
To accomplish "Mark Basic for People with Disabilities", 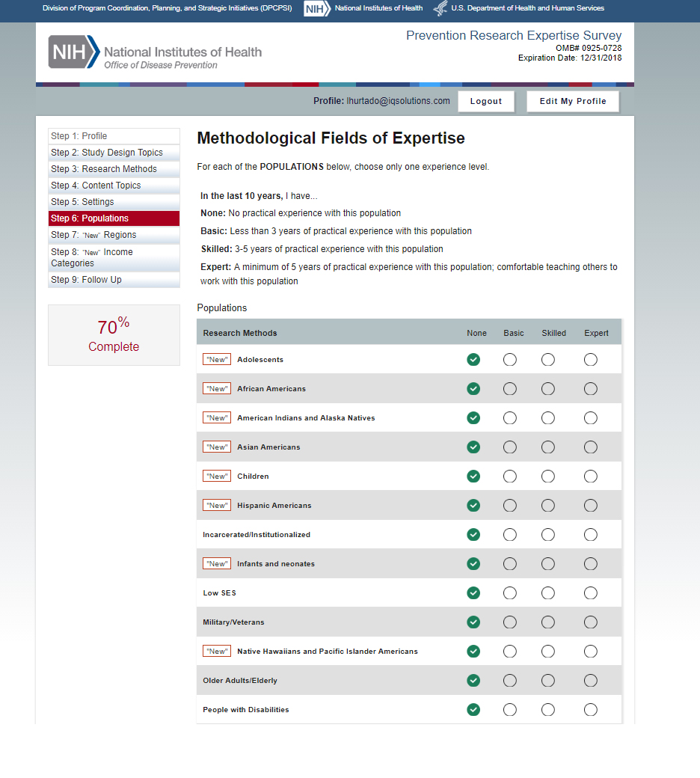I will click(510, 710).
